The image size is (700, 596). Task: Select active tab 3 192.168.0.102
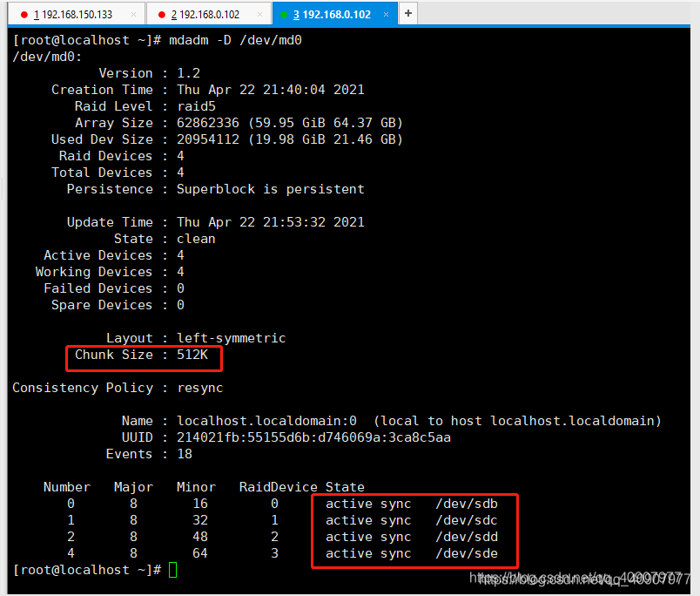tap(335, 14)
